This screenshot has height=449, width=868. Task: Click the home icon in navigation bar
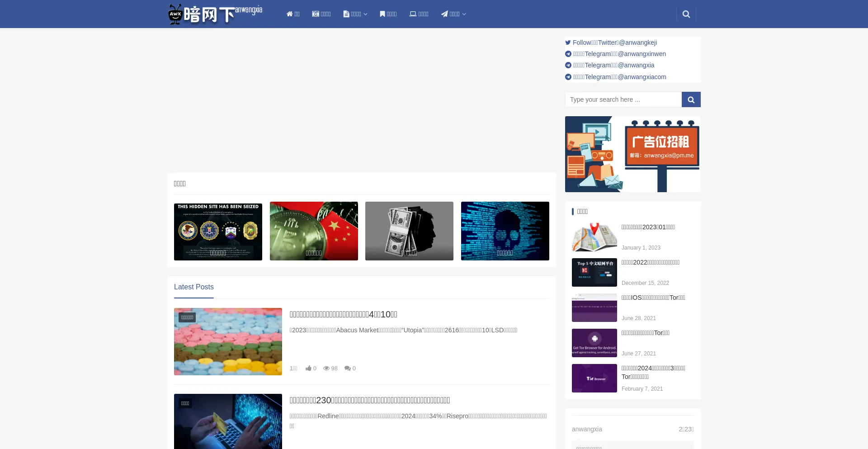pos(289,14)
